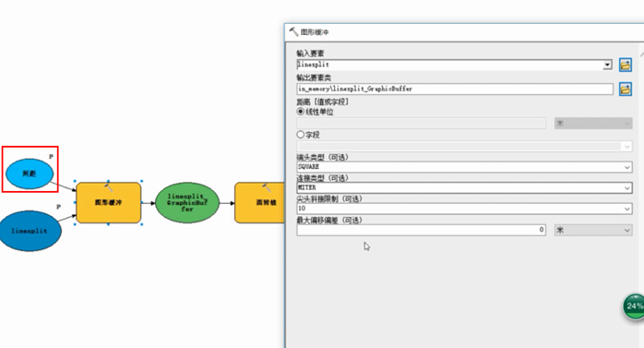Browse for output feature class folder icon

pos(626,89)
